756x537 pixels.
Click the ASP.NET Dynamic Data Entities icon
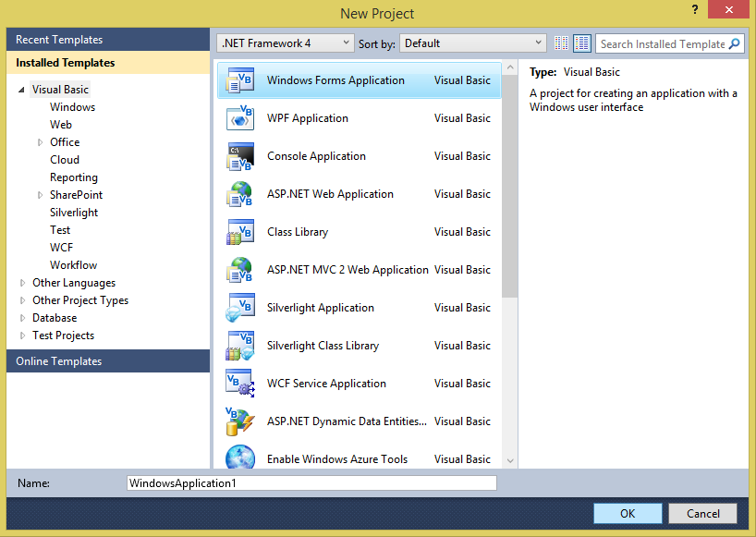point(240,421)
